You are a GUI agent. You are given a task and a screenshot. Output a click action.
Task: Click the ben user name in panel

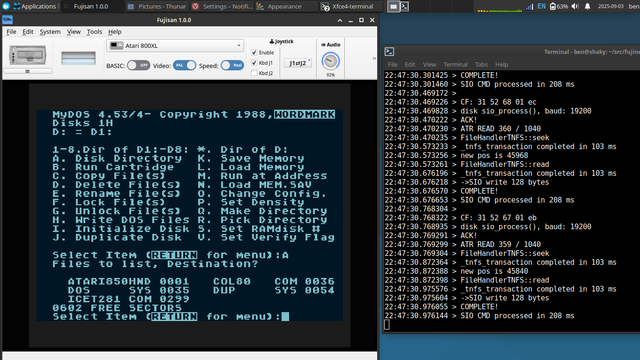tap(634, 6)
